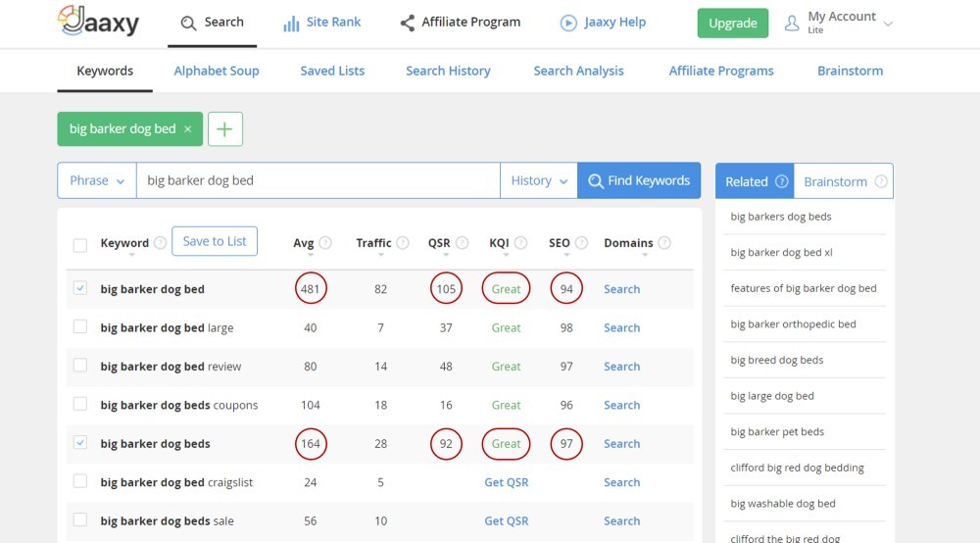Open help icon next to Traffic header
980x543 pixels.
click(403, 242)
